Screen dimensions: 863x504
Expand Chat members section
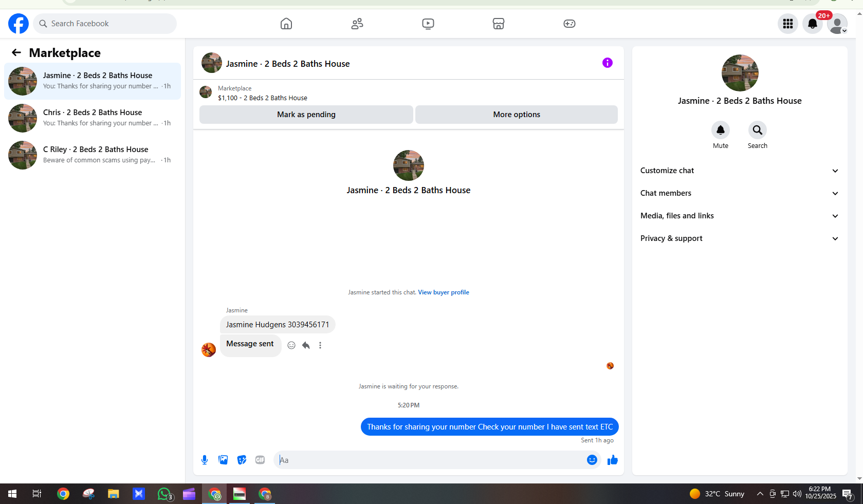[x=740, y=193]
